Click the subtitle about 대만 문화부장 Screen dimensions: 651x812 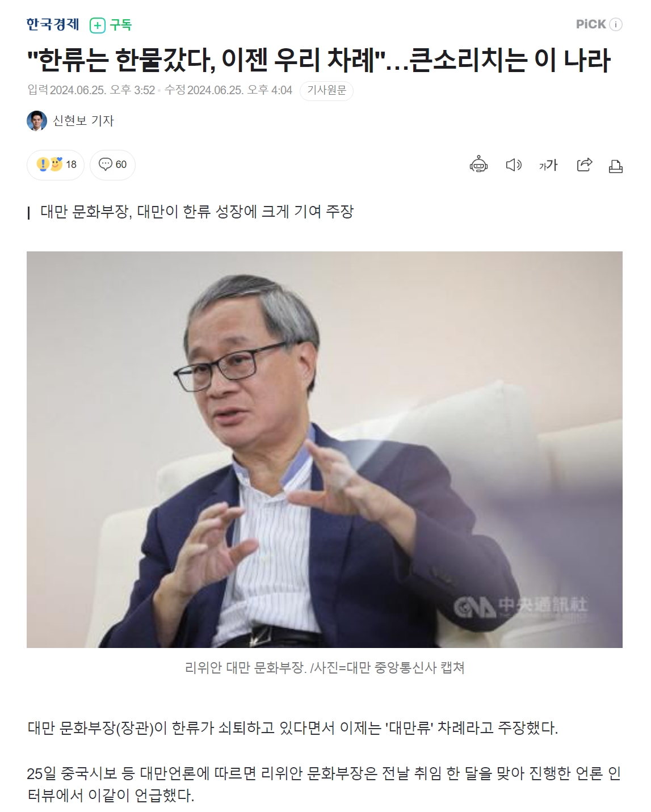(x=197, y=212)
